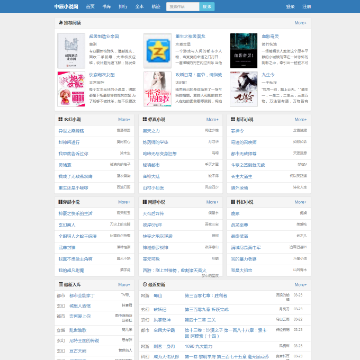Click the grid icon of the 科幻小说 panel

point(233,202)
